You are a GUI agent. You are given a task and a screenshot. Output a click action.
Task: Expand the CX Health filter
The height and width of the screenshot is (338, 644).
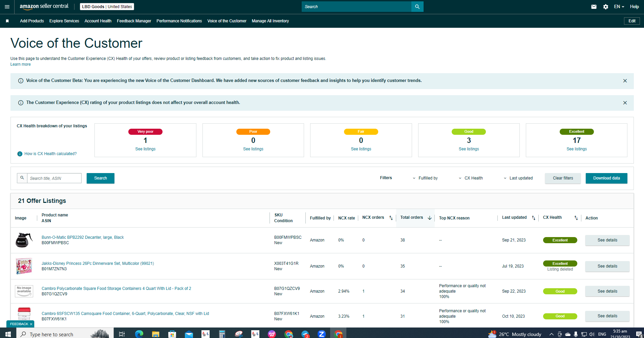[471, 178]
